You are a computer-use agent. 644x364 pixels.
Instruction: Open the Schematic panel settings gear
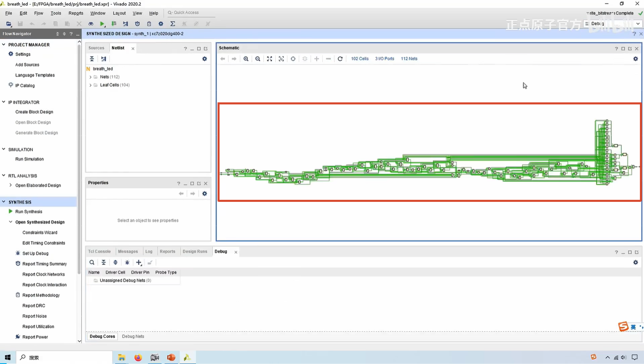click(635, 59)
